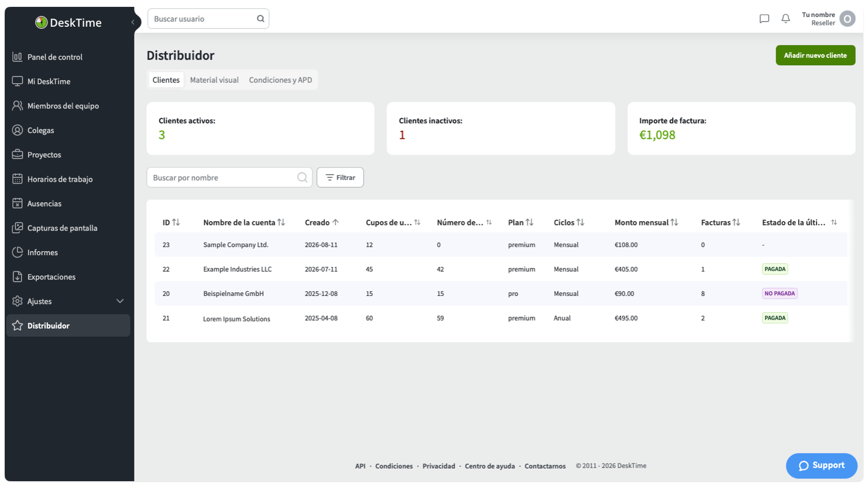Viewport: 868px width, 487px height.
Task: Select the Clientes tab
Action: tap(166, 80)
